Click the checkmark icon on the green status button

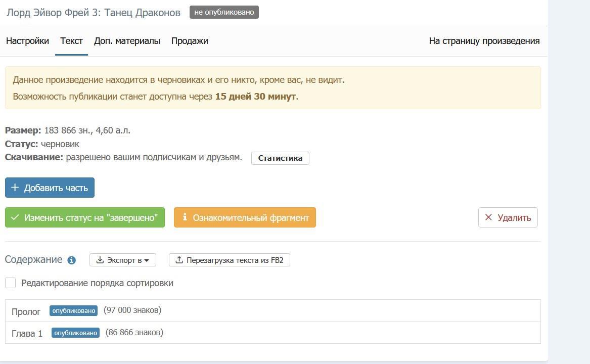coord(15,217)
